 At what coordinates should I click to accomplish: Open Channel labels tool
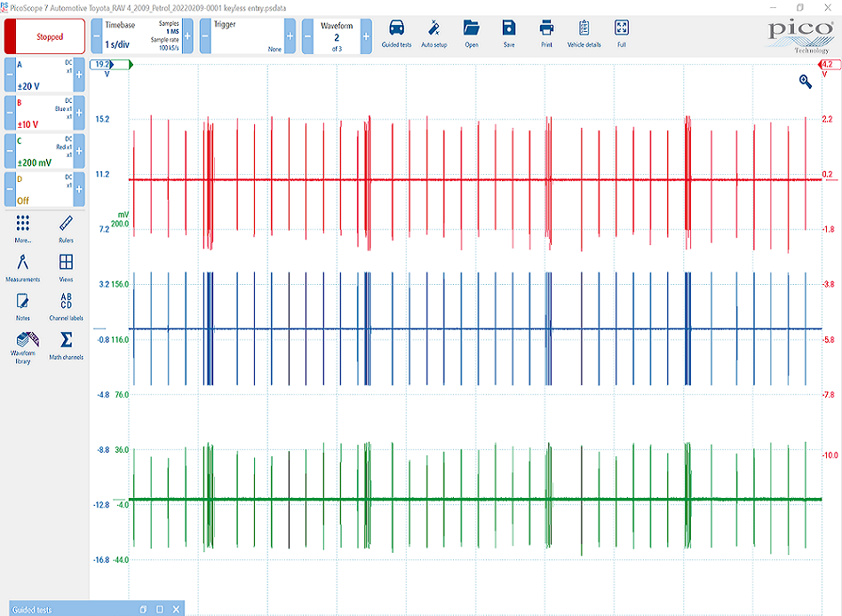(65, 304)
